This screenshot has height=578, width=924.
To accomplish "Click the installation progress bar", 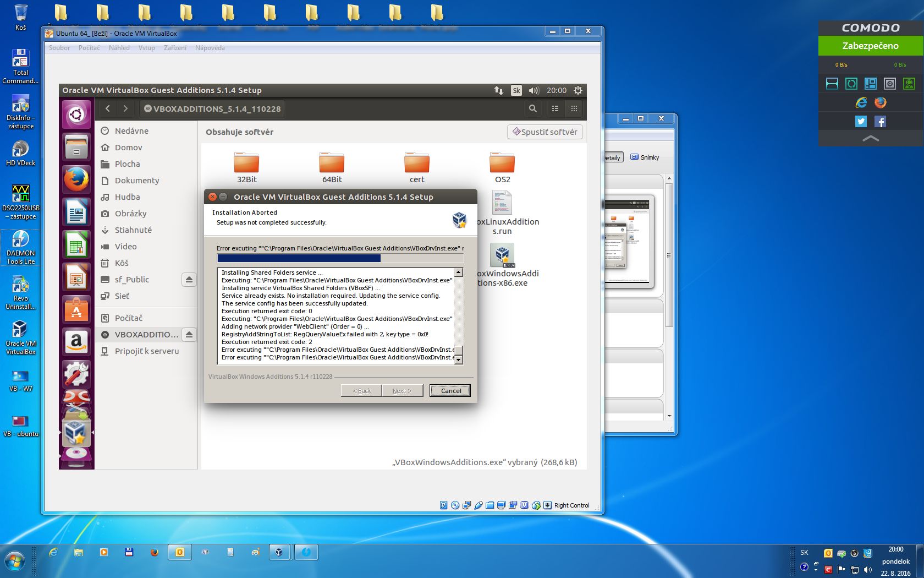I will 340,258.
